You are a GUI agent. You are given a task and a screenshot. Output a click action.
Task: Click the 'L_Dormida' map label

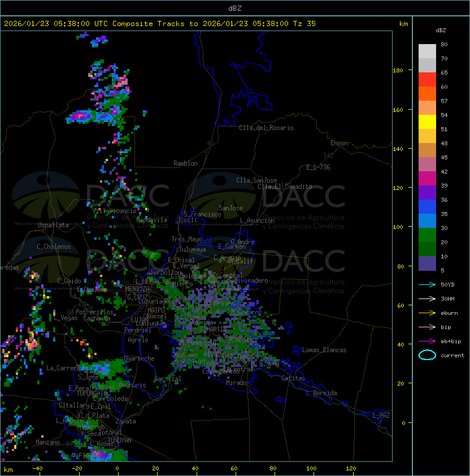point(321,393)
